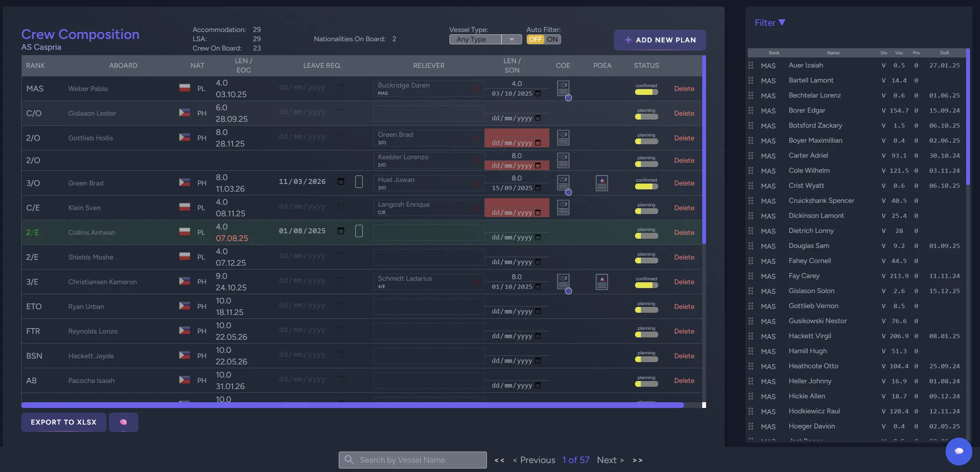Remove reliever Buckridge Daren with red X
This screenshot has height=472, width=980.
coord(476,89)
